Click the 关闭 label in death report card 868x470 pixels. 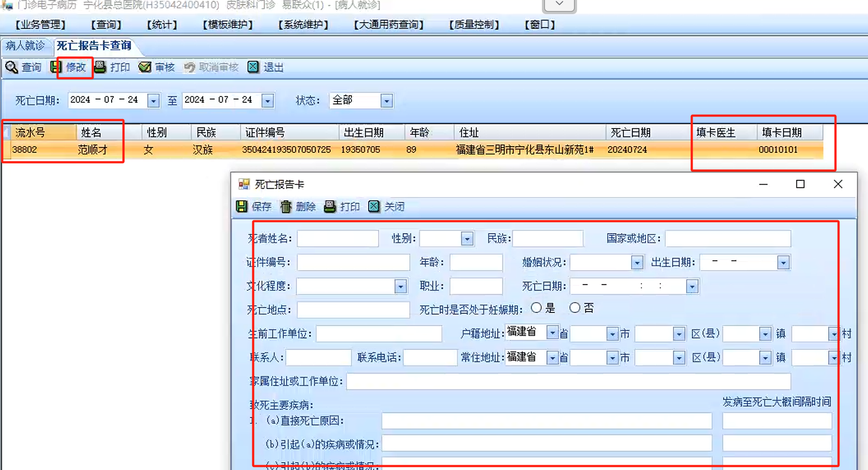[x=394, y=207]
